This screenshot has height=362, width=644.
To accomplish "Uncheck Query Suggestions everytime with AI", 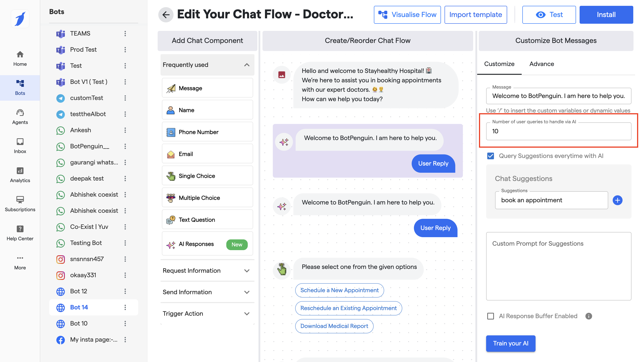I will point(490,156).
